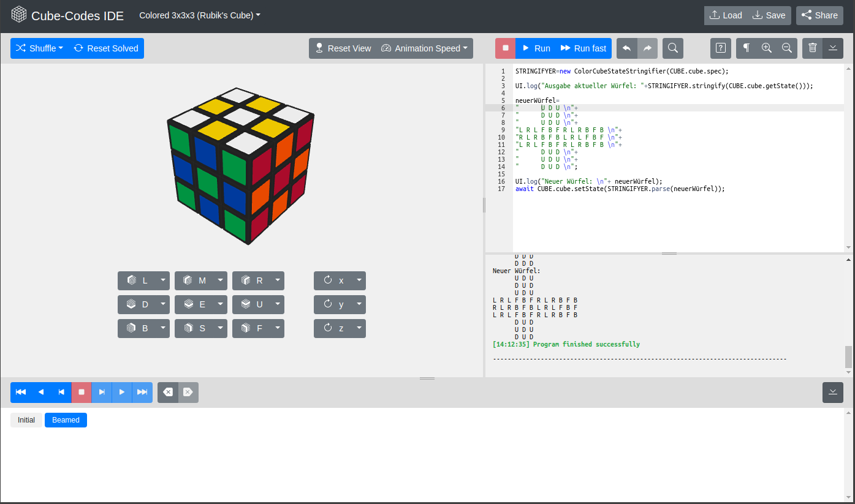The height and width of the screenshot is (504, 855).
Task: Increase editor font with zoom-in icon
Action: pos(766,48)
